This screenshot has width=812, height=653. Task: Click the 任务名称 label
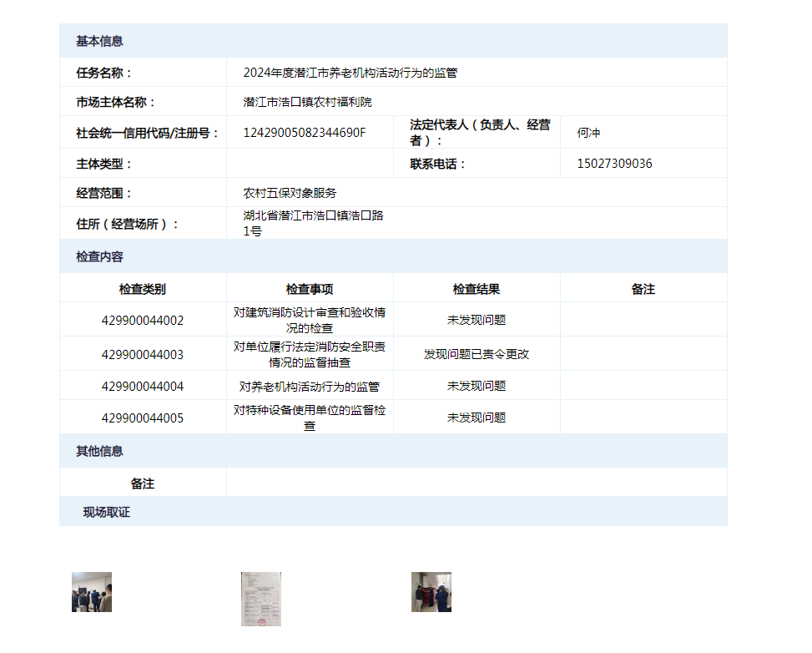tap(104, 73)
